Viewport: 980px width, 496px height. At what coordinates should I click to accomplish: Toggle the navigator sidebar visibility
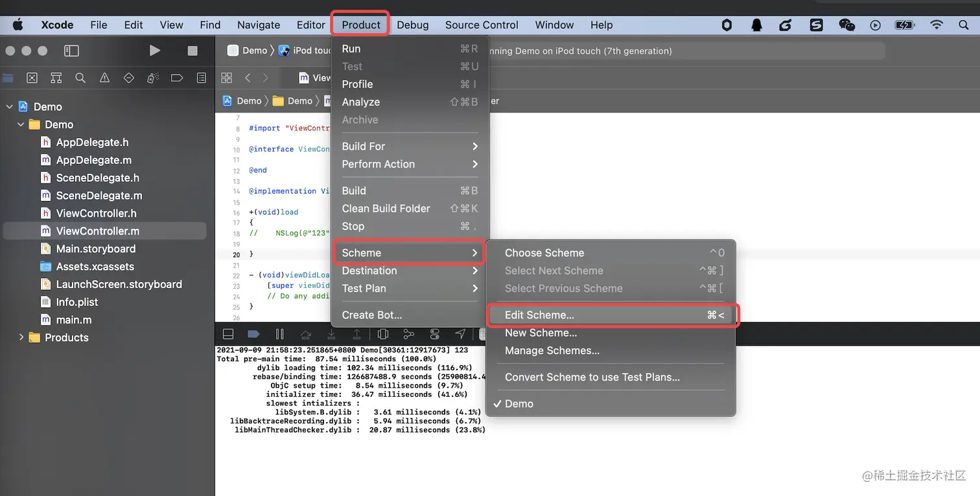click(72, 51)
